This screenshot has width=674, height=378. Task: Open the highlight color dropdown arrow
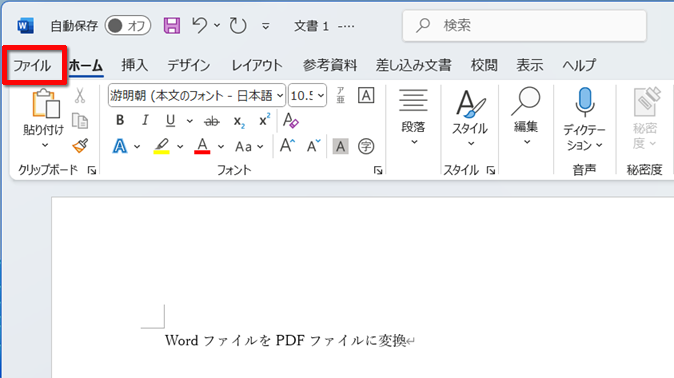180,147
